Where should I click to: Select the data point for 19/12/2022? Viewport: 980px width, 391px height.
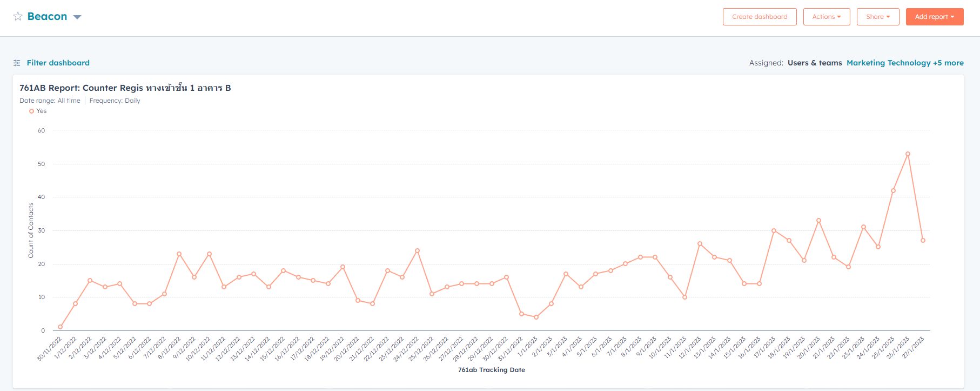pyautogui.click(x=343, y=267)
